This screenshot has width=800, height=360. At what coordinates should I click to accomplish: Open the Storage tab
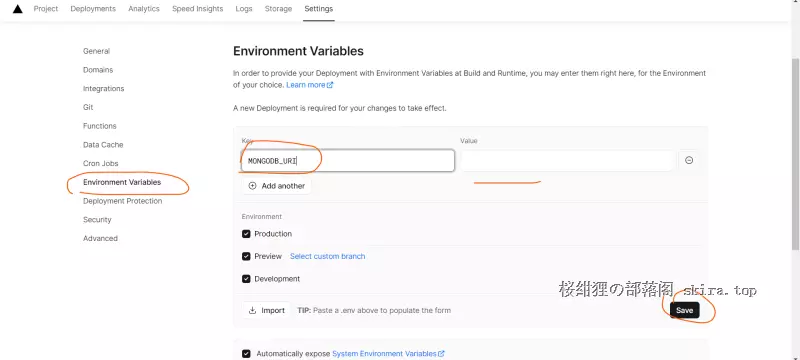[278, 9]
